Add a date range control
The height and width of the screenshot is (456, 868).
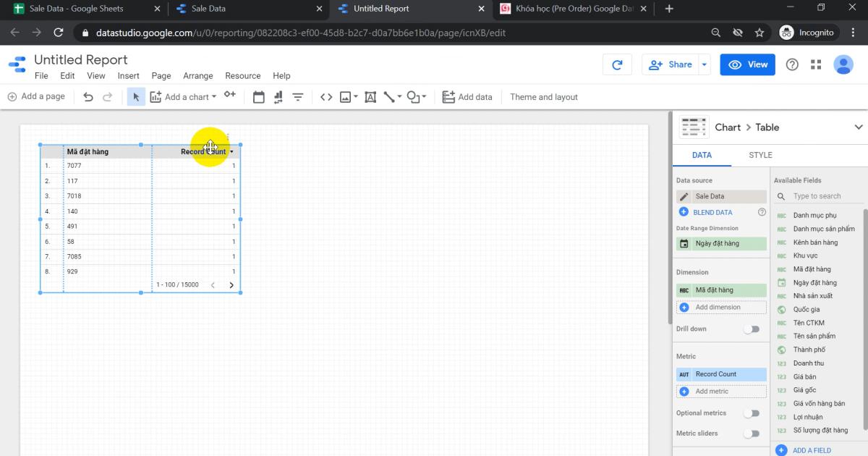point(259,96)
